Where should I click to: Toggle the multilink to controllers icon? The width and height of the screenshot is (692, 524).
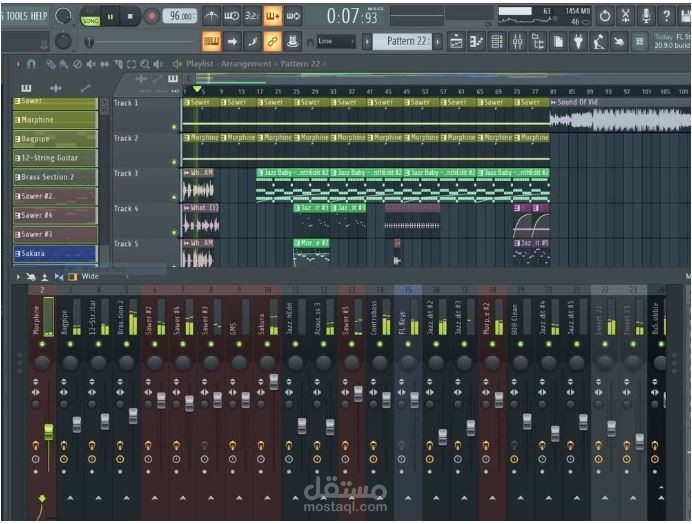point(273,42)
